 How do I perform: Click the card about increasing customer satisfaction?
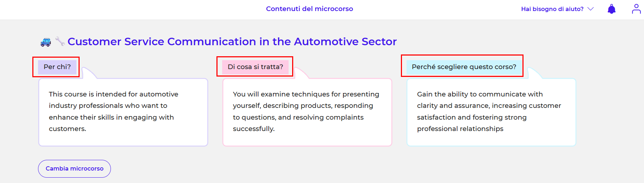coord(491,112)
